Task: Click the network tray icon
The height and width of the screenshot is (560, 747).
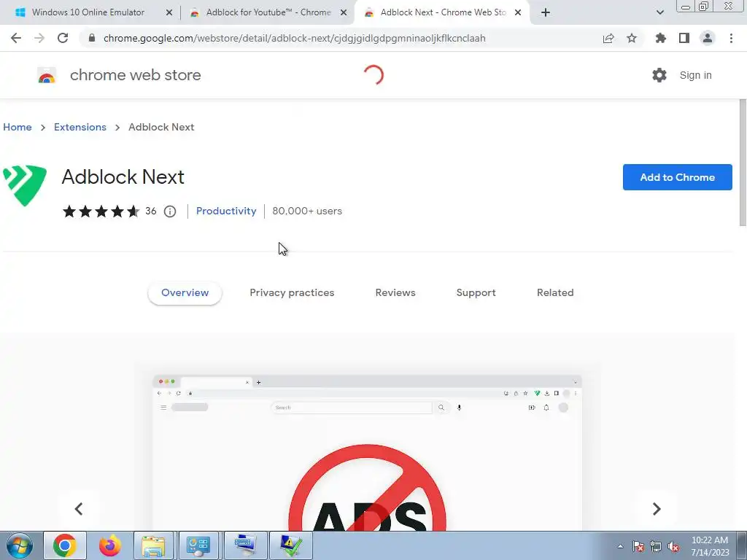Action: coord(656,546)
